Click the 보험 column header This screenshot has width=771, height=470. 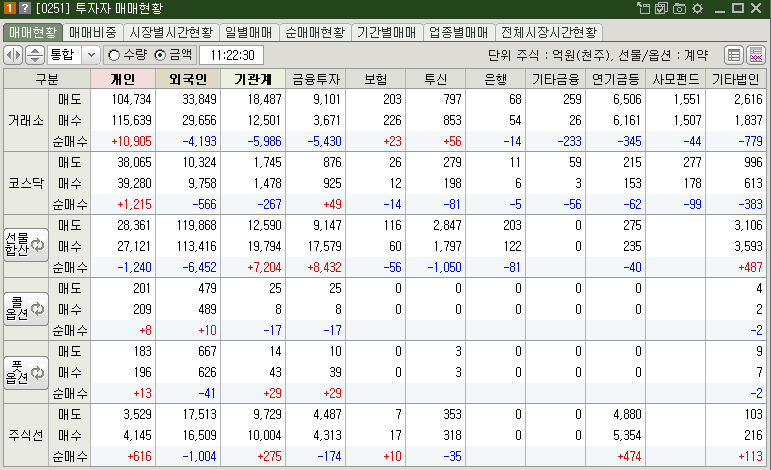[376, 79]
